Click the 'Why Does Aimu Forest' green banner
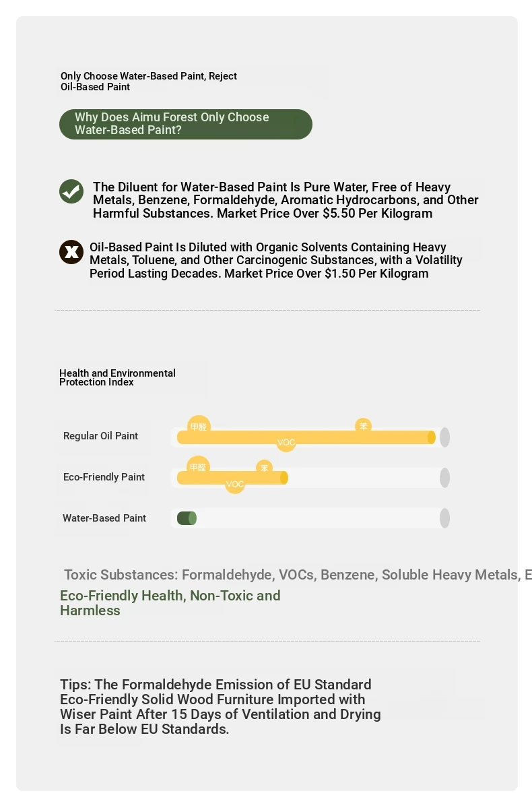The height and width of the screenshot is (810, 532). (x=186, y=124)
